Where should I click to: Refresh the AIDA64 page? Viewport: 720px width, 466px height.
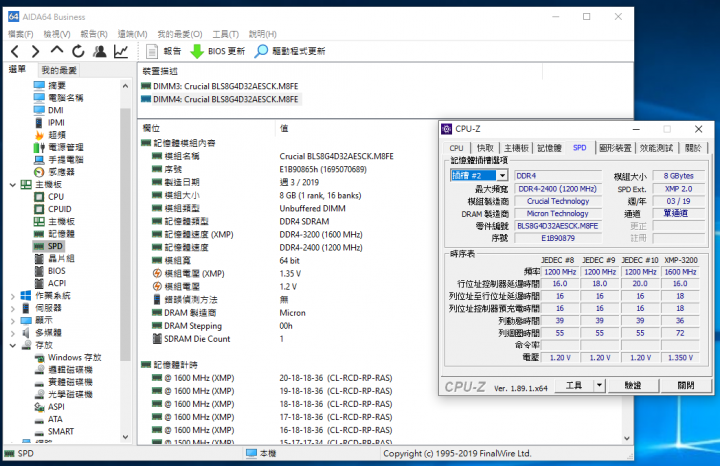pyautogui.click(x=78, y=51)
